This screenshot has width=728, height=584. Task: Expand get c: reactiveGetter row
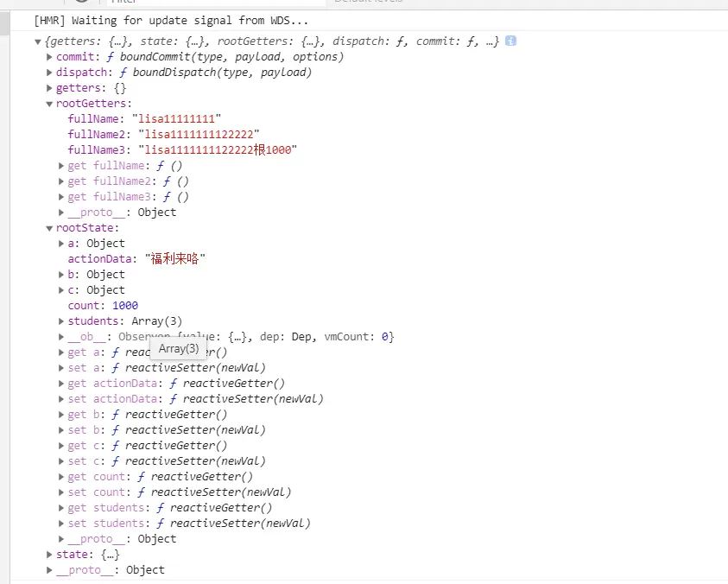pos(60,446)
